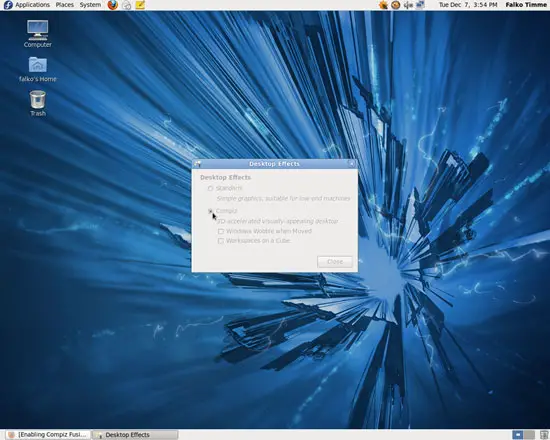550x440 pixels.
Task: Switch to the first workspace
Action: (518, 435)
